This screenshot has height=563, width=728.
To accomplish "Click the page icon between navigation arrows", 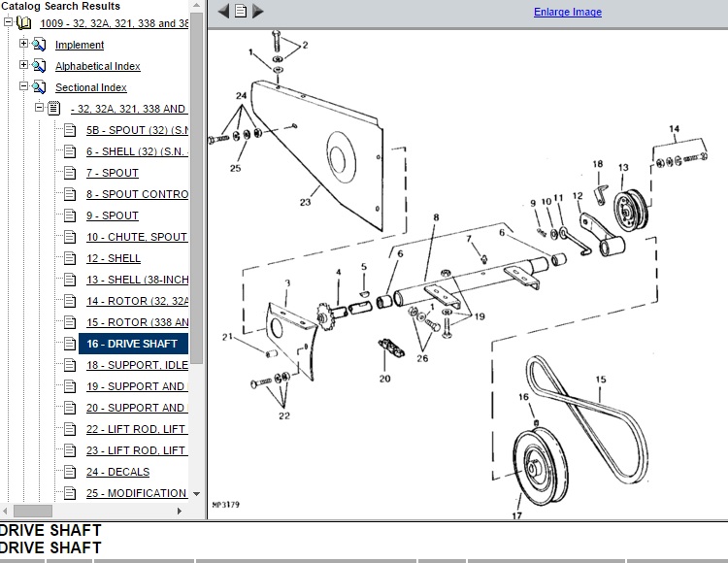I will pos(241,12).
